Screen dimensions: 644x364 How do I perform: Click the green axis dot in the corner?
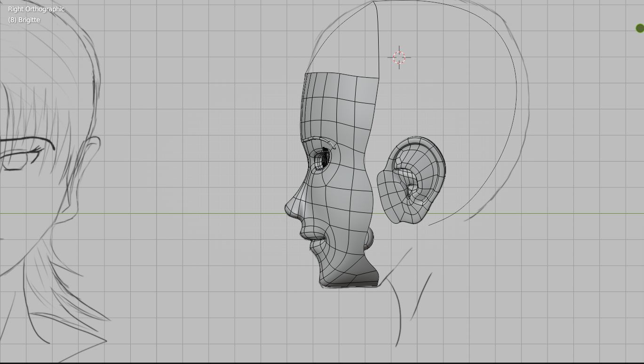pos(639,28)
